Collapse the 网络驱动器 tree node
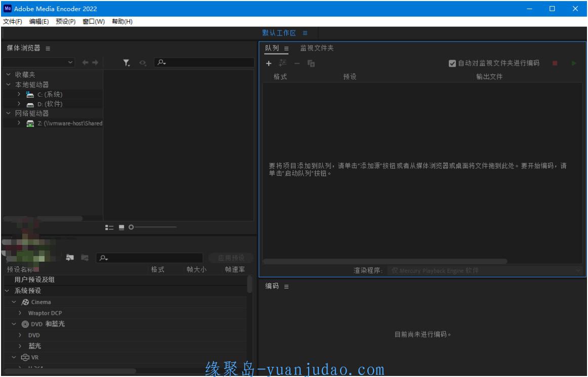 click(x=9, y=113)
